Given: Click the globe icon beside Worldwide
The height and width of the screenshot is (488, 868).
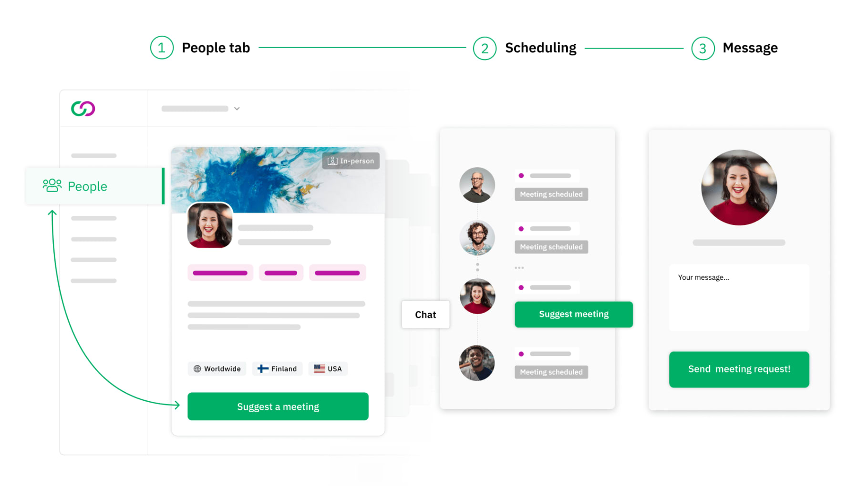Looking at the screenshot, I should click(x=197, y=368).
